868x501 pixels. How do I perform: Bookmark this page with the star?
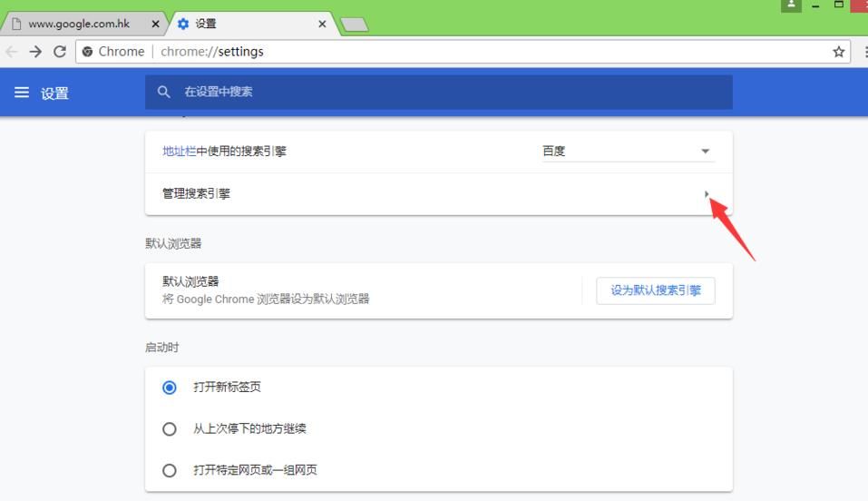839,52
